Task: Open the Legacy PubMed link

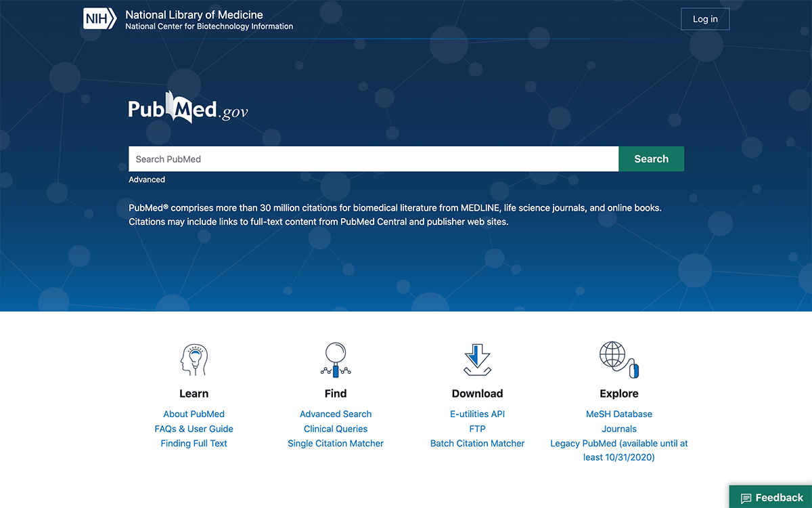Action: click(x=619, y=450)
